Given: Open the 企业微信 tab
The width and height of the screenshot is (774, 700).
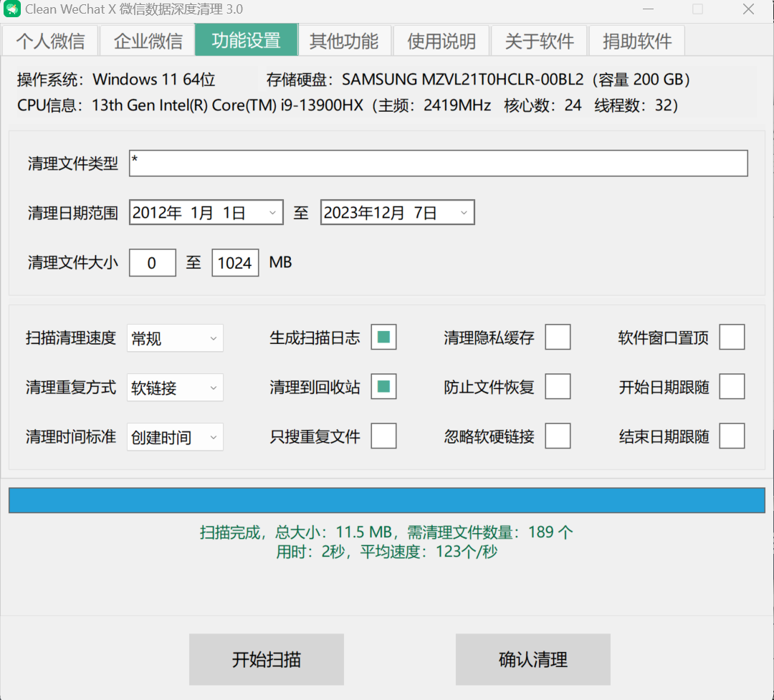Looking at the screenshot, I should (148, 40).
